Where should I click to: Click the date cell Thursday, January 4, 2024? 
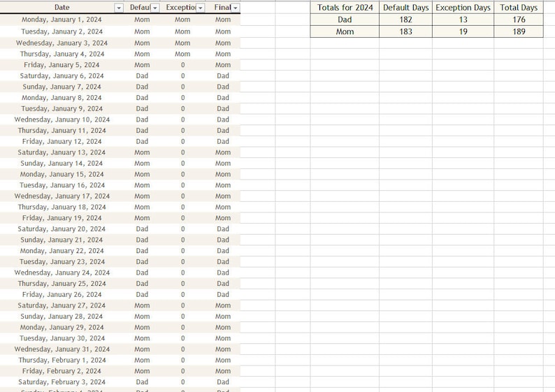coord(62,54)
